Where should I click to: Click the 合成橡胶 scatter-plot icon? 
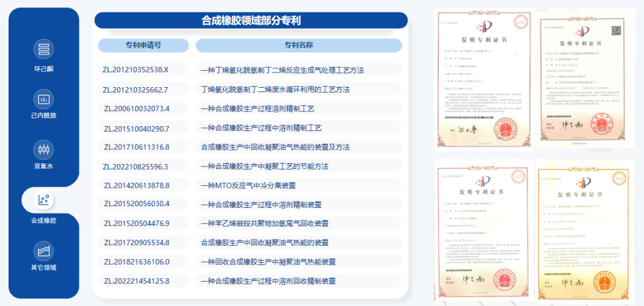tap(43, 200)
